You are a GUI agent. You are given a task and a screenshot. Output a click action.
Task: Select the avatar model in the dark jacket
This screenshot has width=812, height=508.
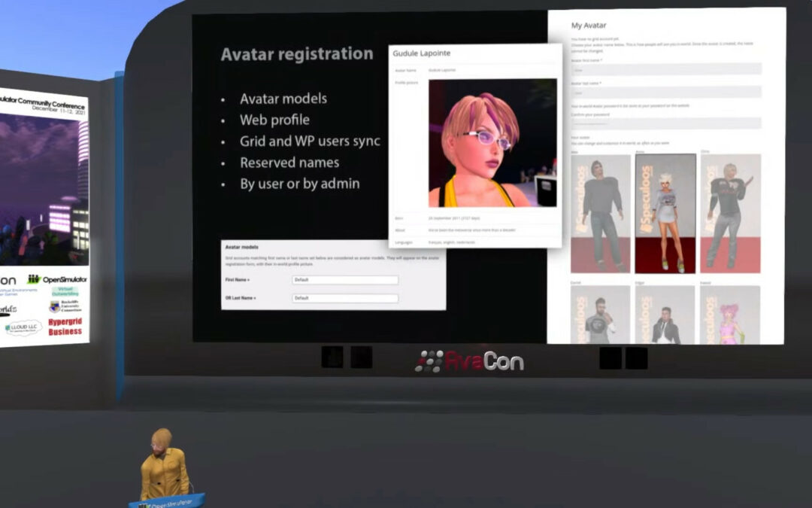pyautogui.click(x=665, y=315)
